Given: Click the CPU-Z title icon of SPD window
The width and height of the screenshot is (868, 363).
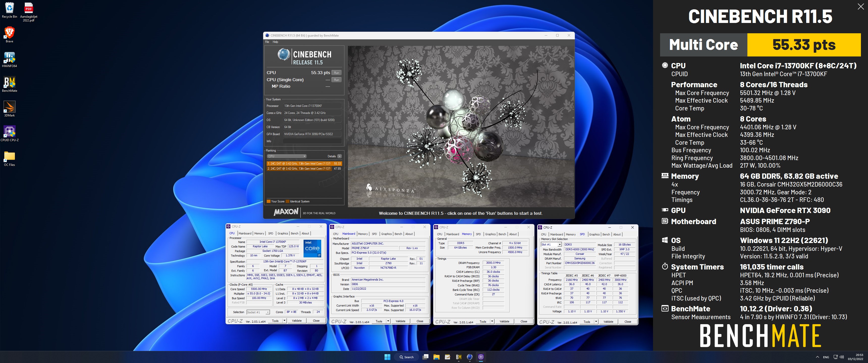Looking at the screenshot, I should (x=540, y=227).
